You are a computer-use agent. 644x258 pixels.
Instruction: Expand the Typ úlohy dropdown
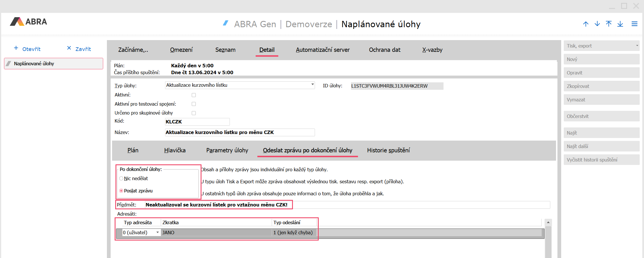coord(312,85)
